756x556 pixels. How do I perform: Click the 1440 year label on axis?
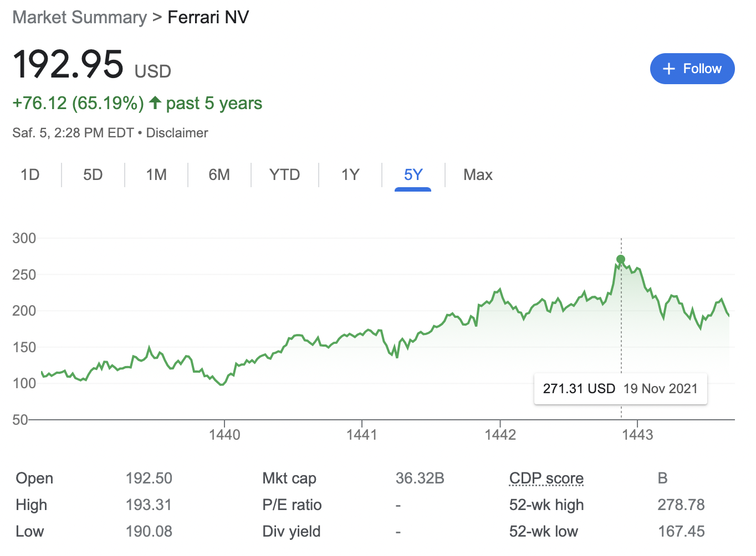pos(224,435)
